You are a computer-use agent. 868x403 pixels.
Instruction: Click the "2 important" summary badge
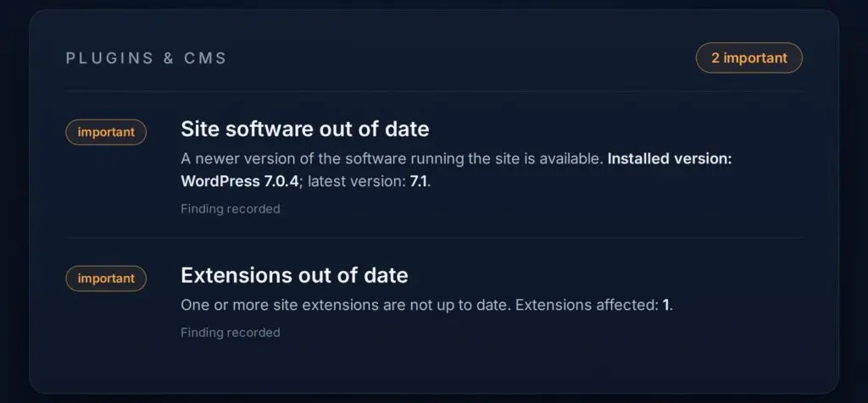coord(749,58)
